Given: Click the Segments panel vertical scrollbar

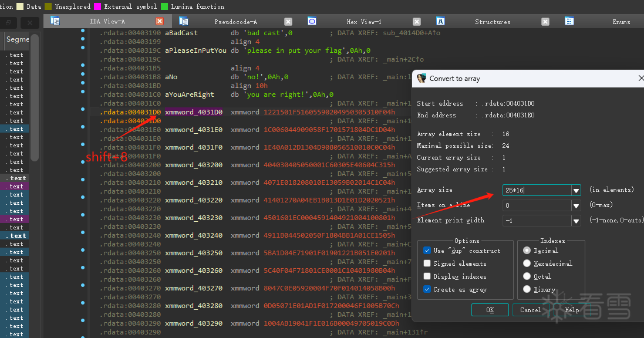Looking at the screenshot, I should pyautogui.click(x=35, y=98).
